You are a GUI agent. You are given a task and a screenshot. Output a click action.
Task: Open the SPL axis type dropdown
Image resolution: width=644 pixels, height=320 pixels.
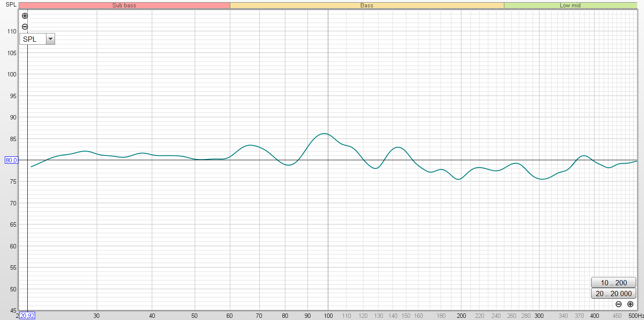tap(51, 39)
